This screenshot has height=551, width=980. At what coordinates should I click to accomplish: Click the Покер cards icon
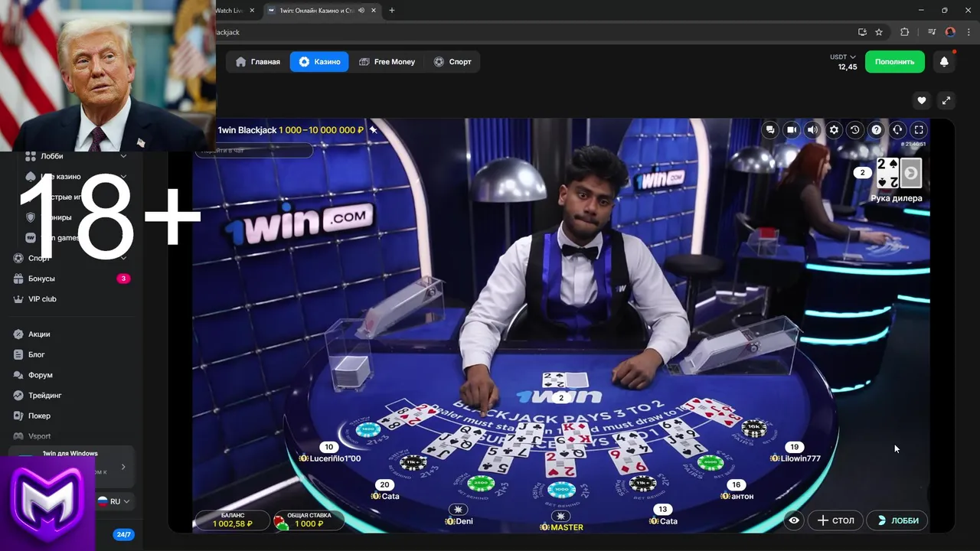tap(19, 416)
